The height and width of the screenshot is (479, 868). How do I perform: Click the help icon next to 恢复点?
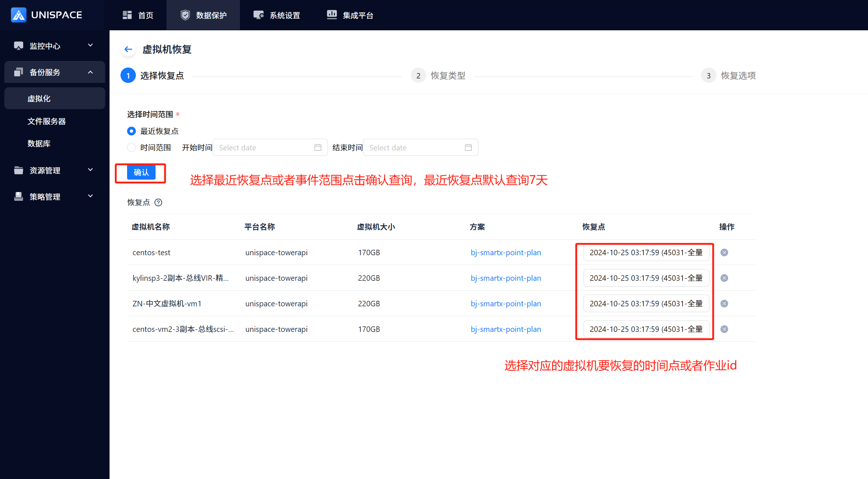point(158,202)
